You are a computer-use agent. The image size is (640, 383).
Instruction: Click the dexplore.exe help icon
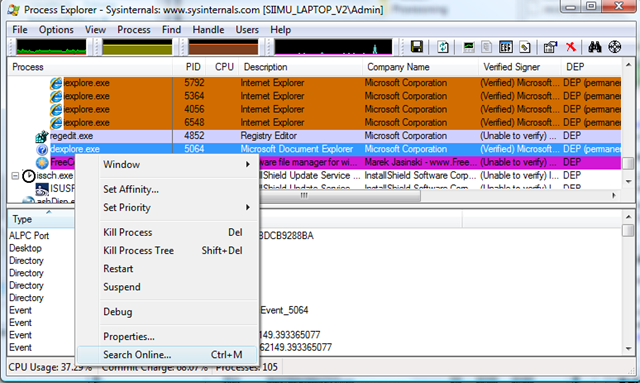[x=42, y=149]
